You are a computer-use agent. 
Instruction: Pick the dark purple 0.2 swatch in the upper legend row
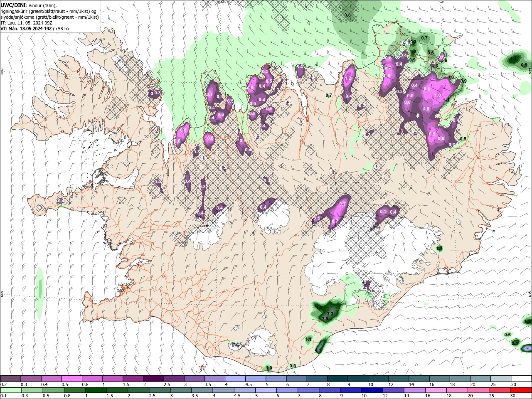[x=10, y=378]
